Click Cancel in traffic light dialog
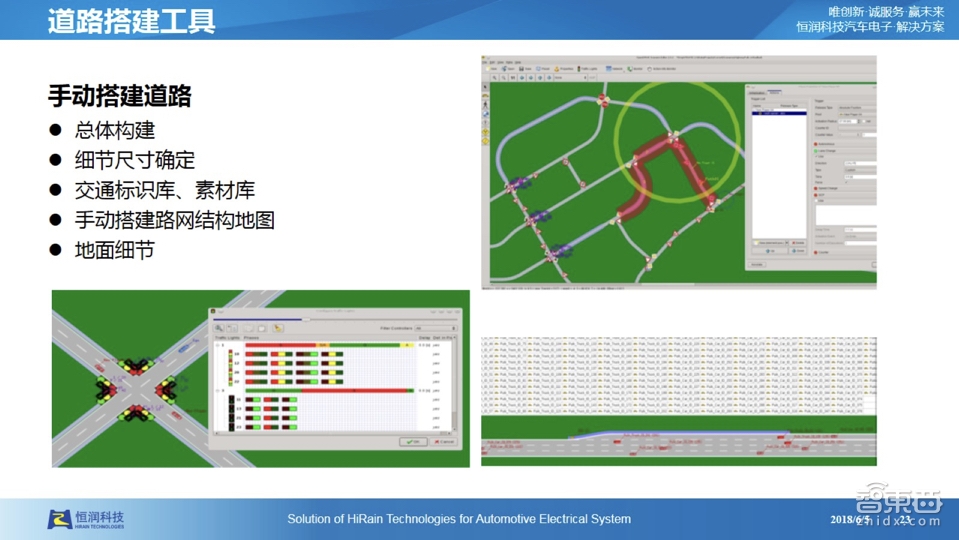 (442, 441)
